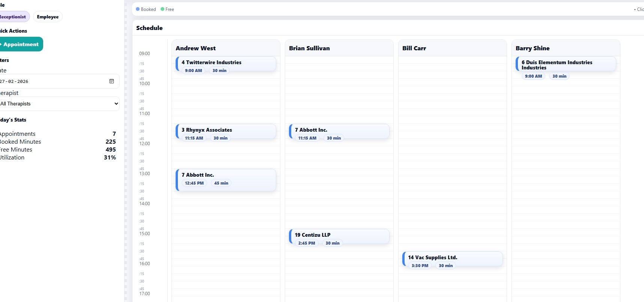The width and height of the screenshot is (644, 302).
Task: Click Barry Shine's 9:00 AM time badge
Action: pyautogui.click(x=533, y=76)
